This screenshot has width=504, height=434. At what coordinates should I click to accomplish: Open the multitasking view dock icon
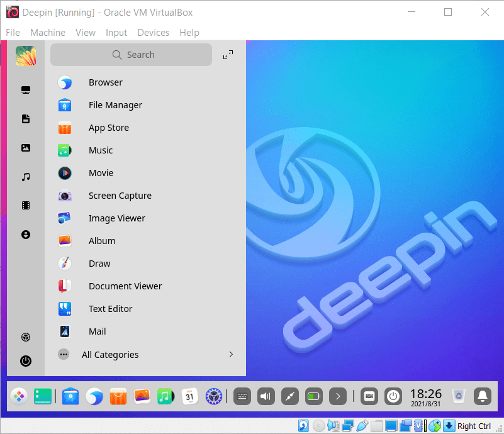pos(43,396)
